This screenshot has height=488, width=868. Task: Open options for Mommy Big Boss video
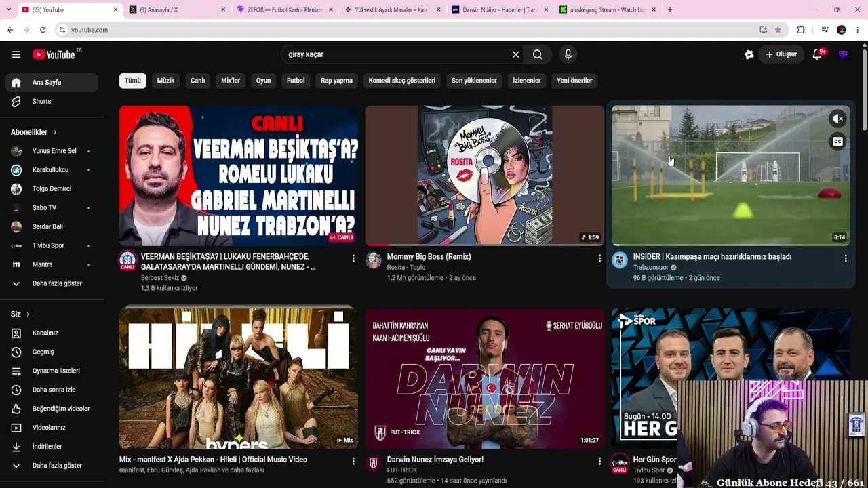pyautogui.click(x=599, y=258)
